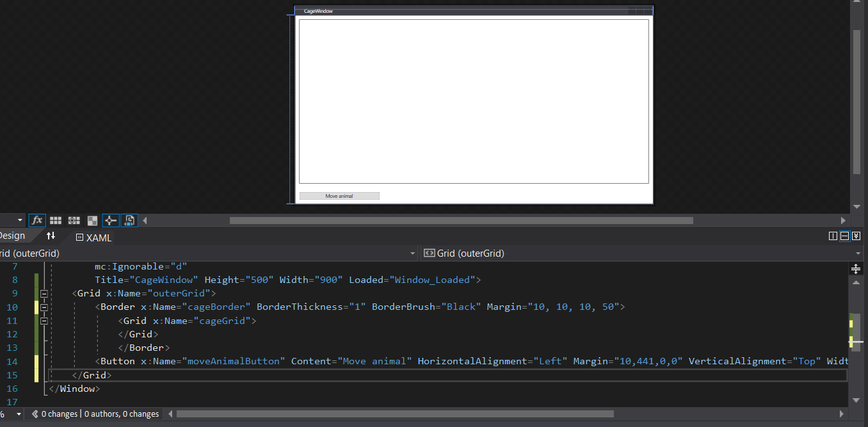This screenshot has height=427, width=868.
Task: Click HorizontalAlignment="Left" on line 14
Action: tap(493, 361)
